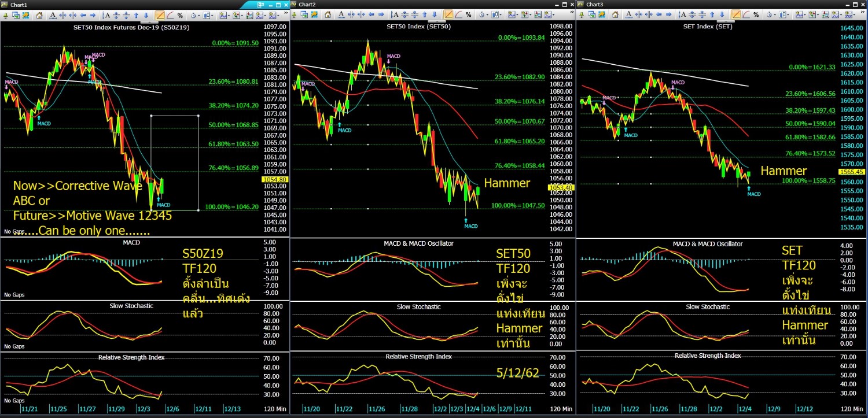
Task: Click the 'Now>>Corrective Wave' annotation text
Action: 77,186
